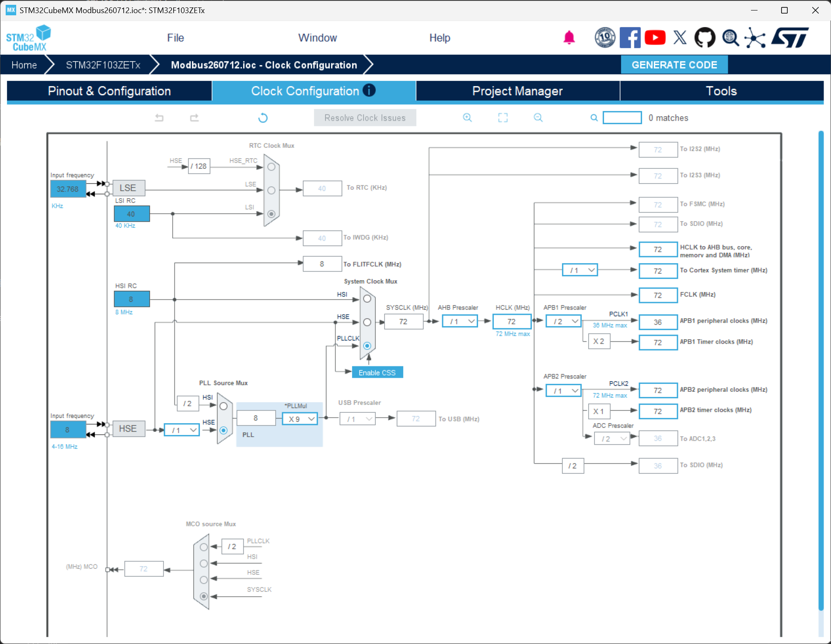831x644 pixels.
Task: Click the clock search input field
Action: point(622,118)
